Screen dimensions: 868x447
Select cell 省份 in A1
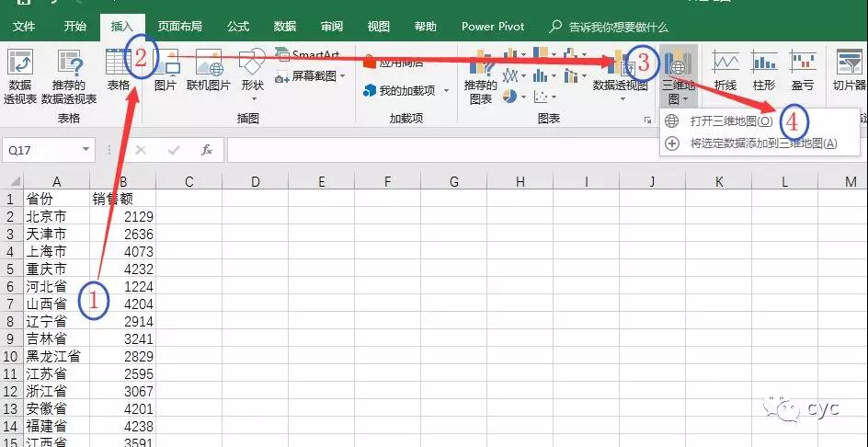[56, 199]
